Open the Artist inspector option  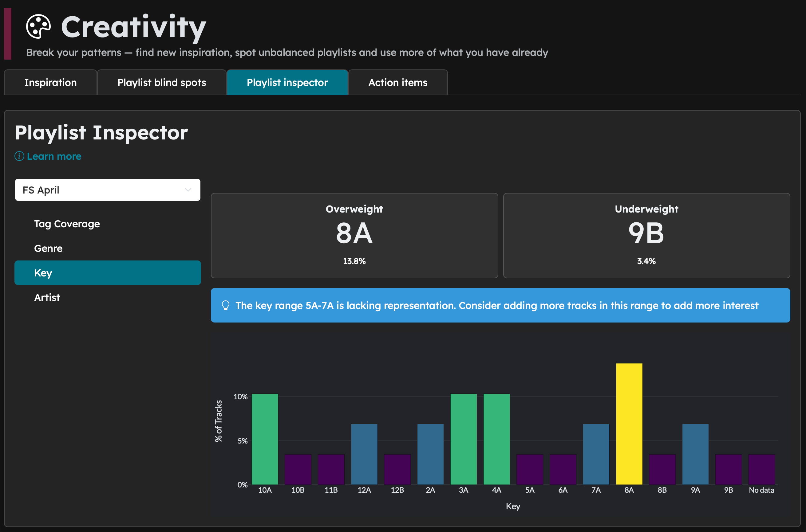coord(47,298)
